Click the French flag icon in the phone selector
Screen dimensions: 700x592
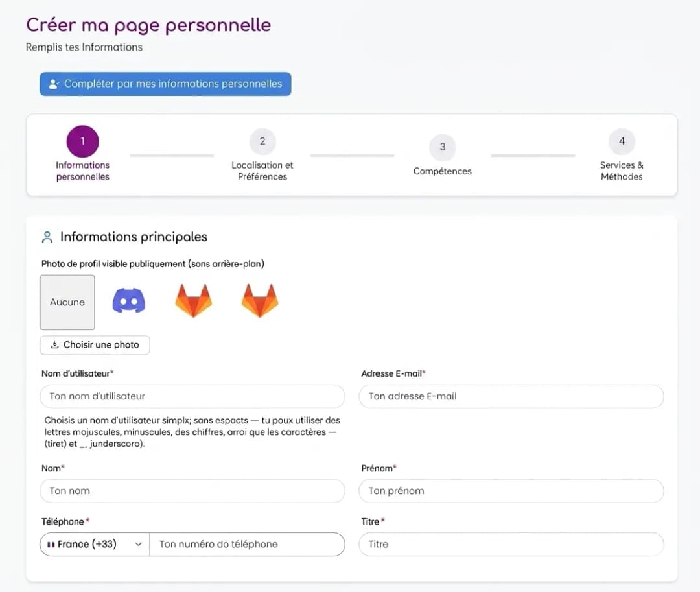pyautogui.click(x=51, y=545)
